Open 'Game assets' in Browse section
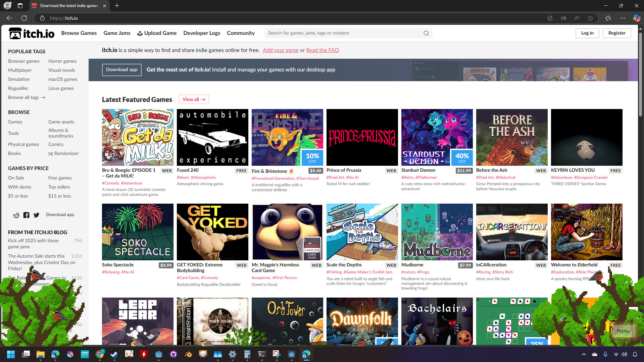Viewport: 644px width, 362px height. point(61,122)
